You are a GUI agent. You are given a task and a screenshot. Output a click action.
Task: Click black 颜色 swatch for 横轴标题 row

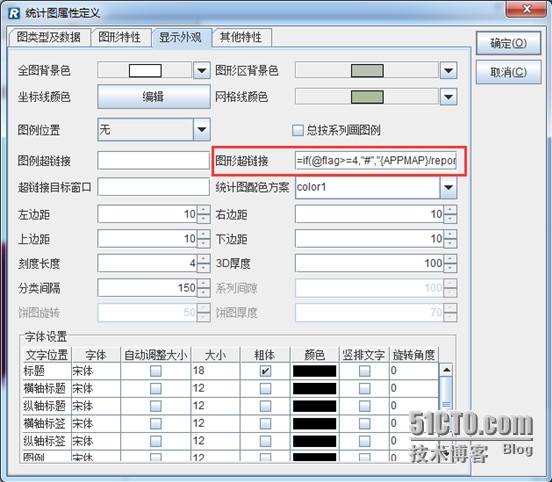[x=314, y=389]
